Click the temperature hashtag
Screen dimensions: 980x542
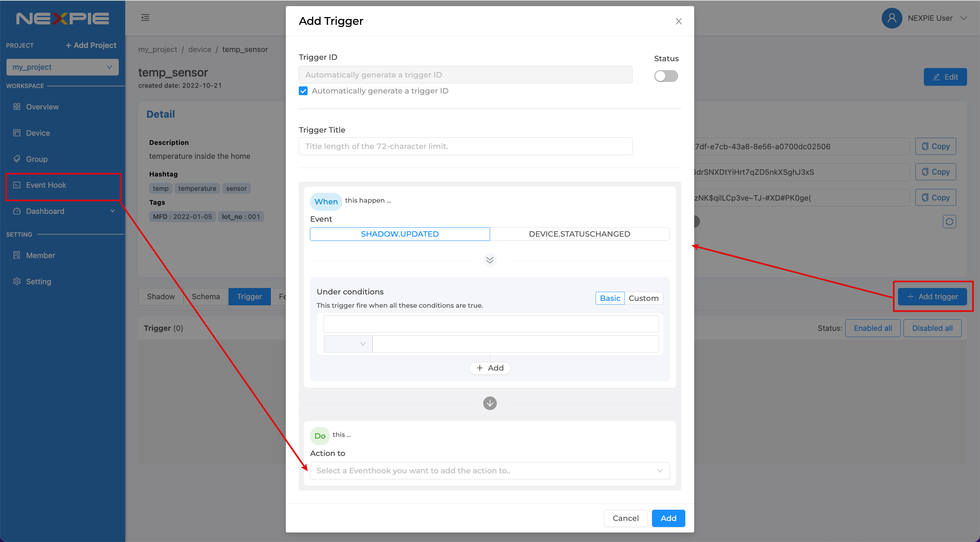197,188
